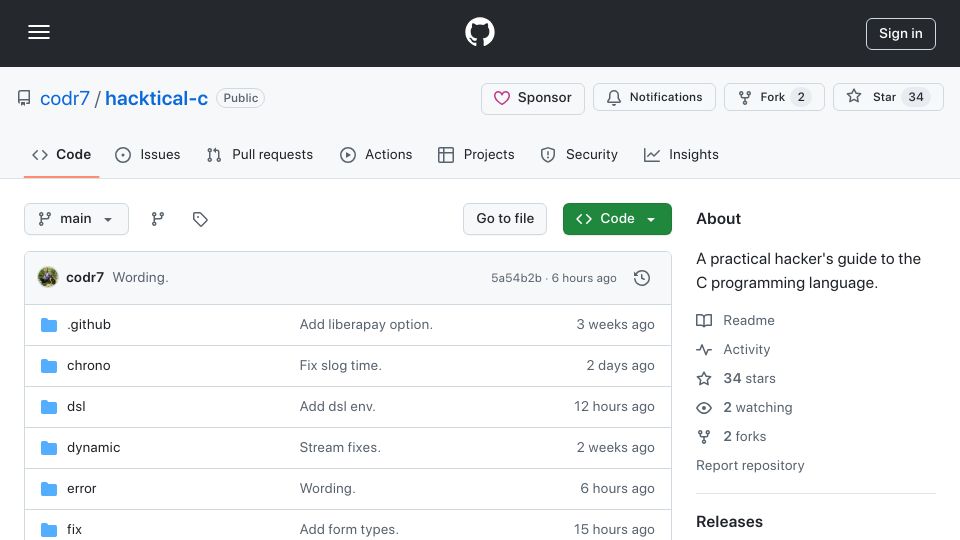Open commit 'Add liberapay option.'
Viewport: 960px width, 540px height.
pyautogui.click(x=366, y=324)
